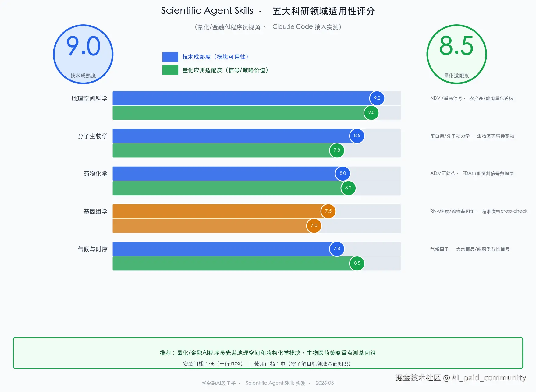Click the 气候与时序 row label

pyautogui.click(x=93, y=249)
